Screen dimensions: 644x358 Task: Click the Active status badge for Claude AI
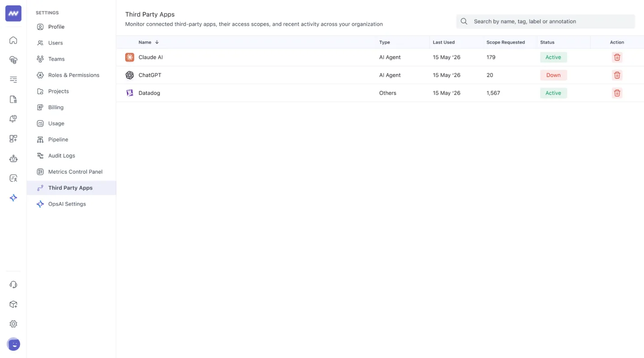tap(553, 57)
